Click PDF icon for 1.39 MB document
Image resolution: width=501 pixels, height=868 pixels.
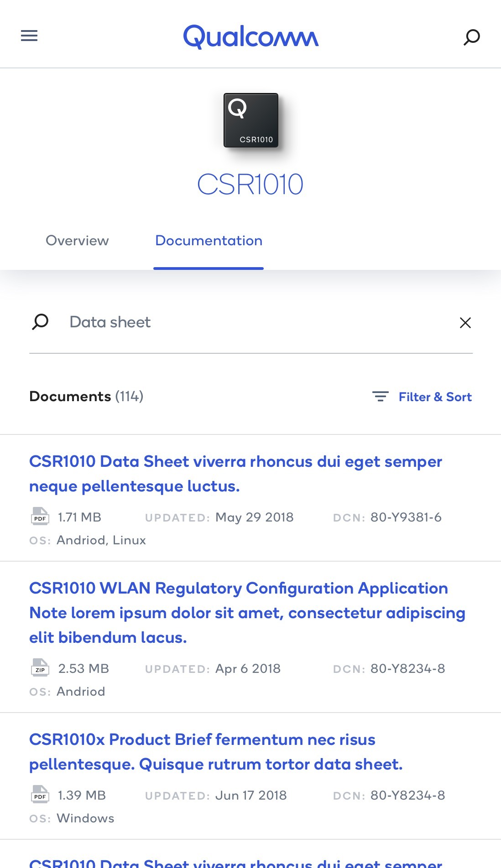40,795
